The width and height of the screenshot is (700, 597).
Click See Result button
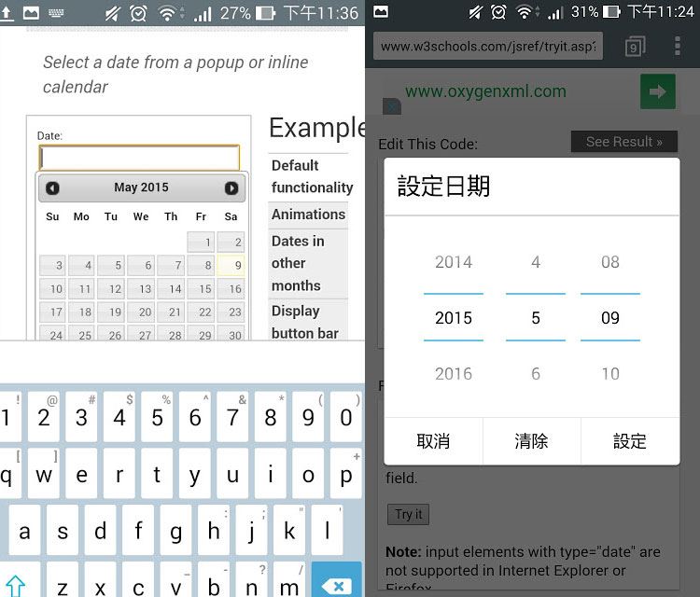point(624,142)
